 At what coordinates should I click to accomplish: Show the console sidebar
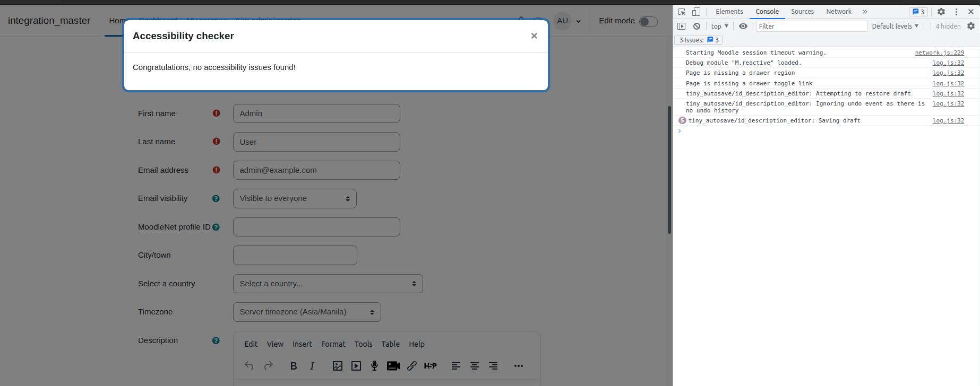pos(682,26)
